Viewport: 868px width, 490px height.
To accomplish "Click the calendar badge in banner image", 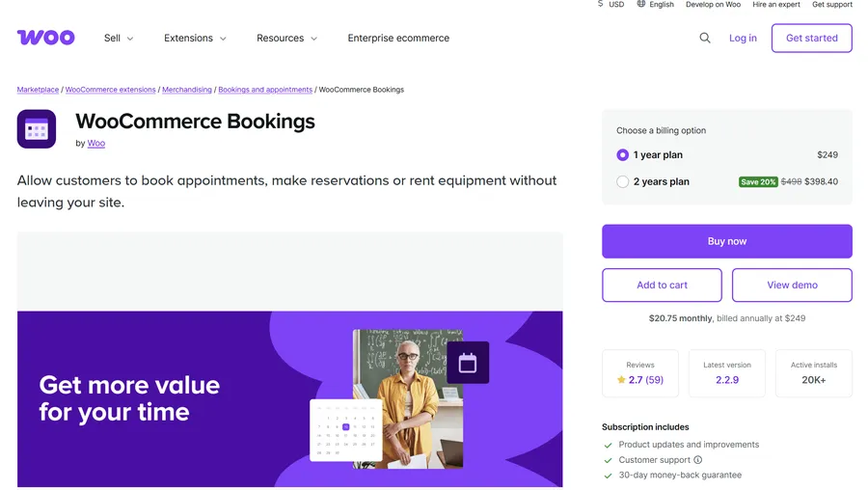I will click(x=468, y=363).
